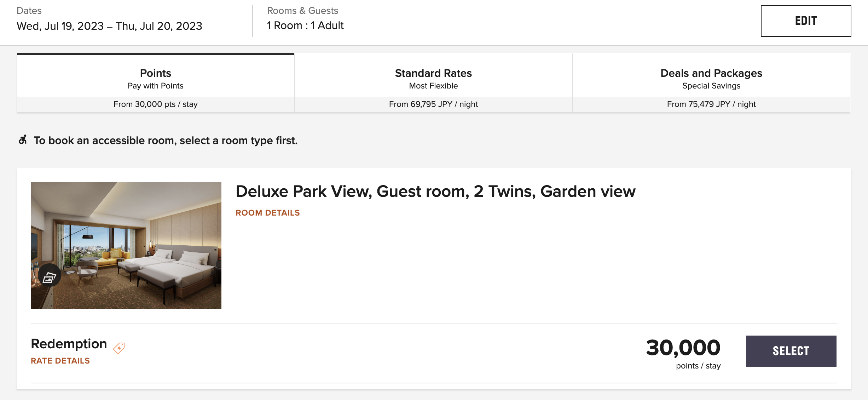Switch to the Points tab

156,83
